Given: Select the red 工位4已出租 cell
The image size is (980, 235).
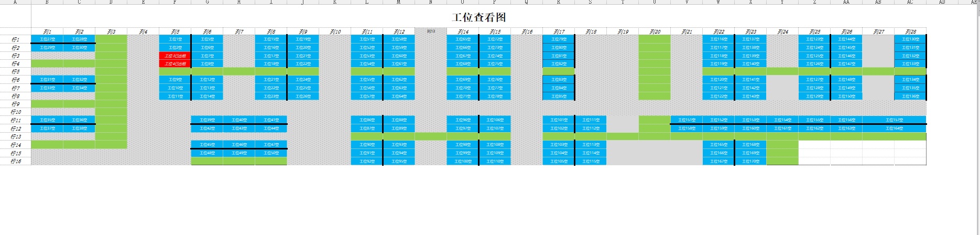Looking at the screenshot, I should 175,63.
